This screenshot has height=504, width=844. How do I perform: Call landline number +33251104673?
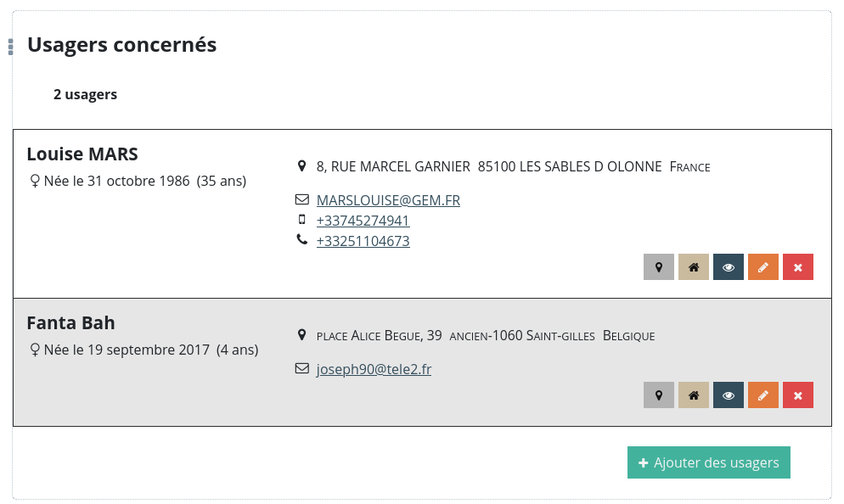363,241
